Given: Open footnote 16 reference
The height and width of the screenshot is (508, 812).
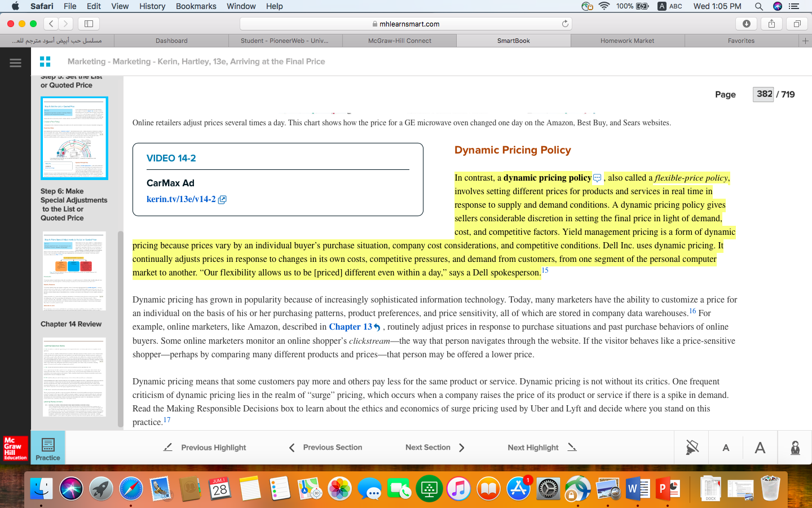Looking at the screenshot, I should coord(692,311).
